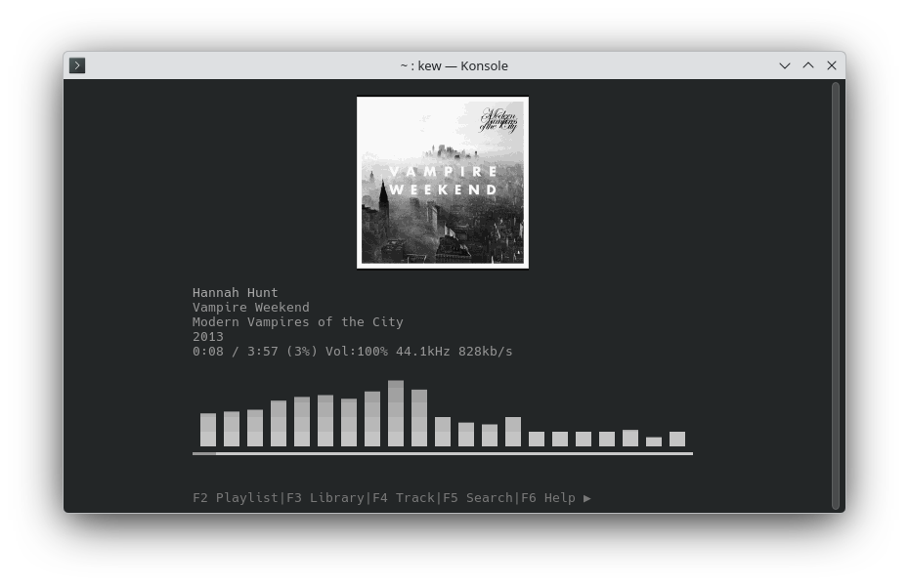
Task: Click the song progress bar under the visualizer
Action: (x=443, y=453)
